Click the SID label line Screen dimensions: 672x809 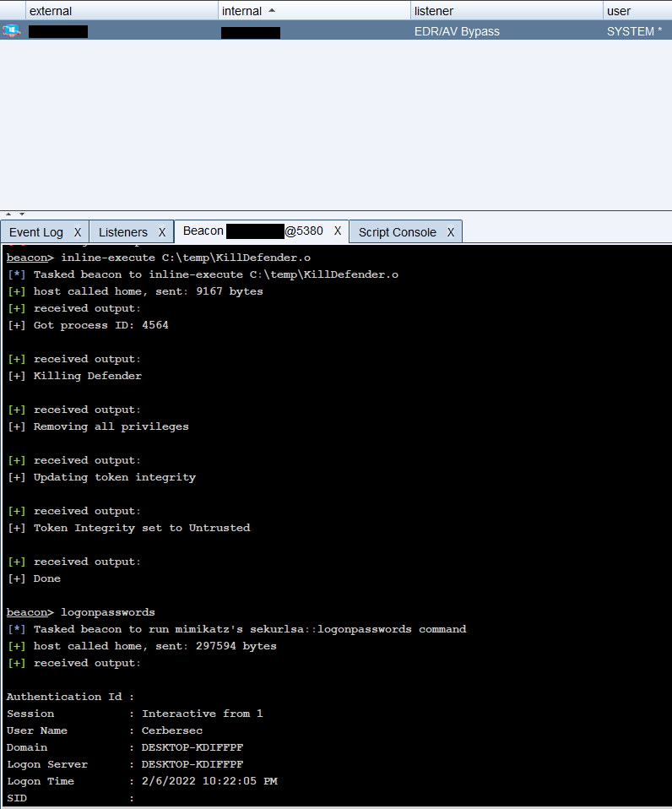click(70, 798)
